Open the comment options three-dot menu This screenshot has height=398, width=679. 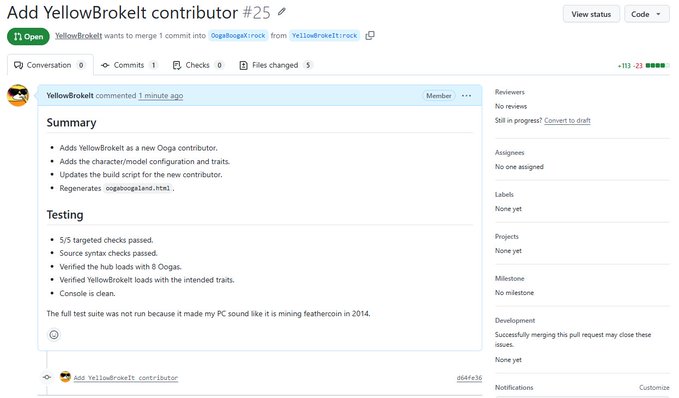pos(466,96)
